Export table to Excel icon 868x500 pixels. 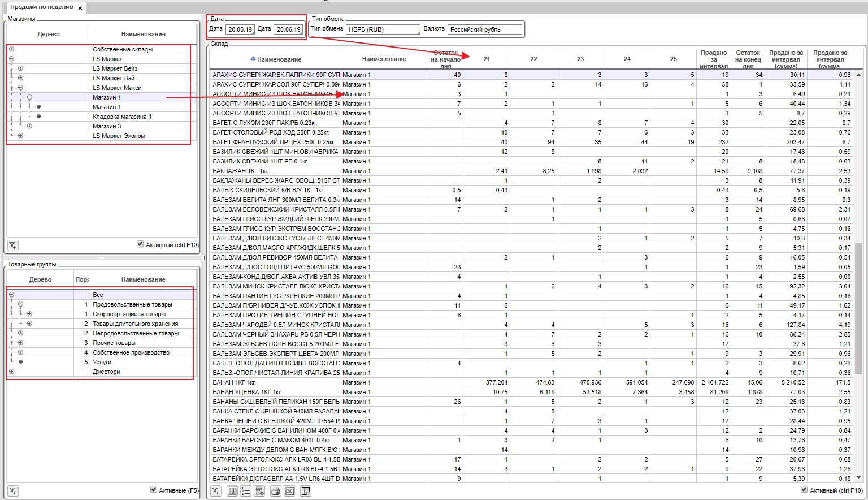[x=289, y=491]
